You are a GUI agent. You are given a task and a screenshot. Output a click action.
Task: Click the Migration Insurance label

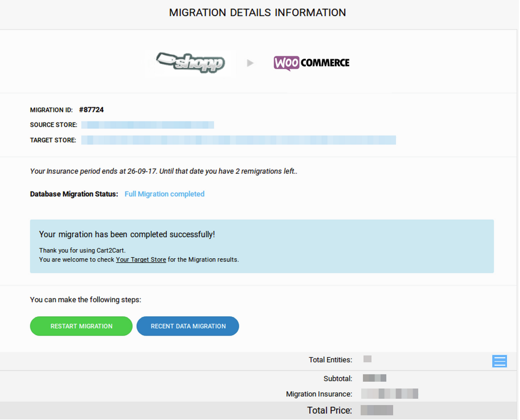(319, 394)
